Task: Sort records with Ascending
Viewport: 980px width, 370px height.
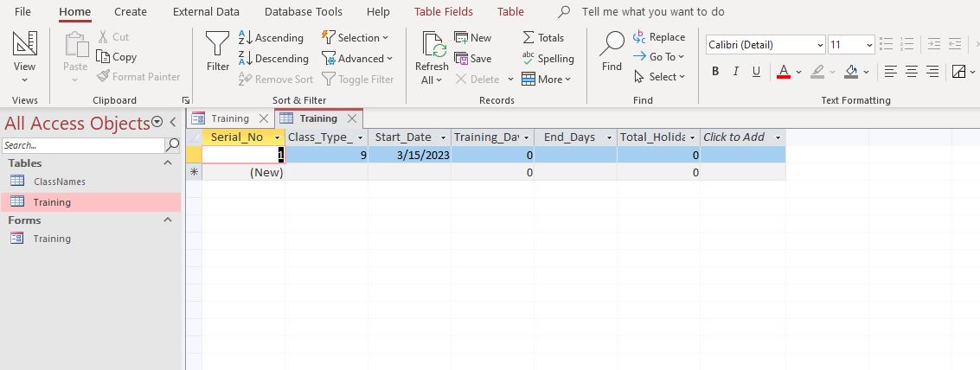Action: point(270,38)
